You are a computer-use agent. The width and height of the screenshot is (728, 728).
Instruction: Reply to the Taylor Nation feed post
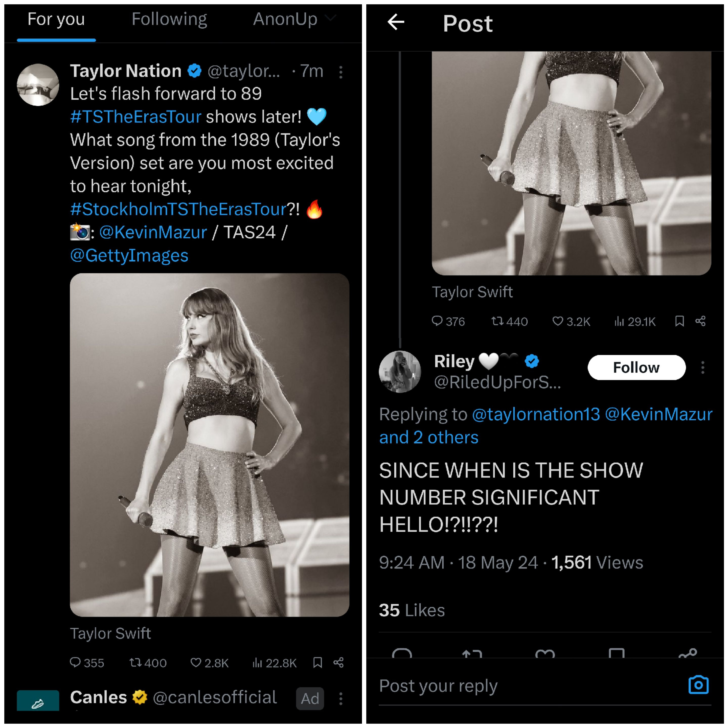[75, 662]
